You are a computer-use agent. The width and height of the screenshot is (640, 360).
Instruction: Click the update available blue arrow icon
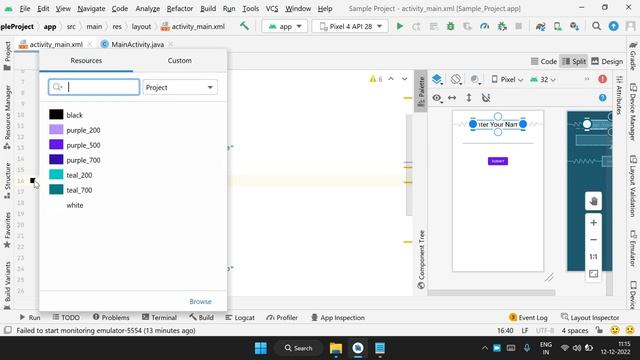tap(613, 26)
